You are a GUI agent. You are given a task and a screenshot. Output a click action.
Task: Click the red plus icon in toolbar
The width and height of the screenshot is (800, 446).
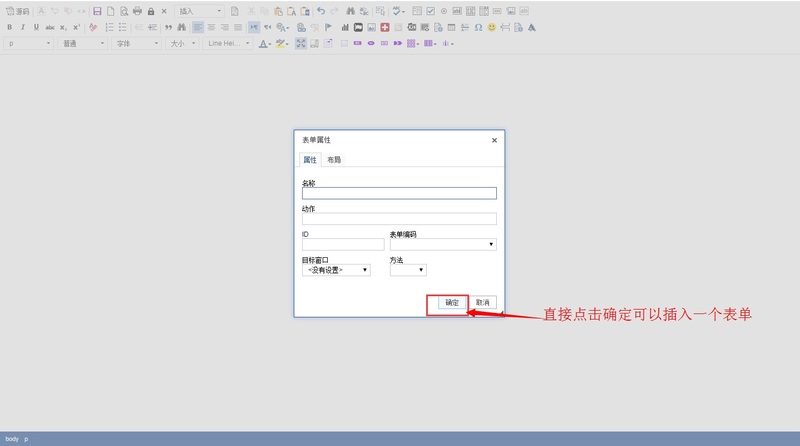pos(385,27)
